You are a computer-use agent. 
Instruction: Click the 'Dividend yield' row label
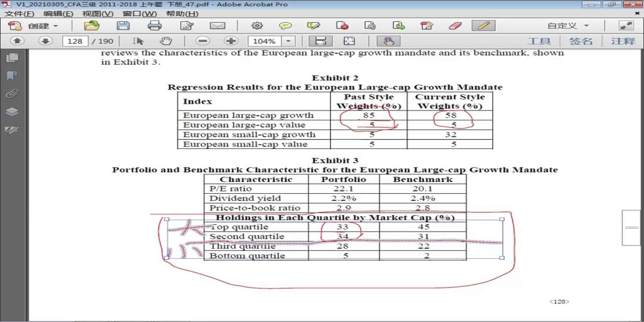pyautogui.click(x=245, y=198)
